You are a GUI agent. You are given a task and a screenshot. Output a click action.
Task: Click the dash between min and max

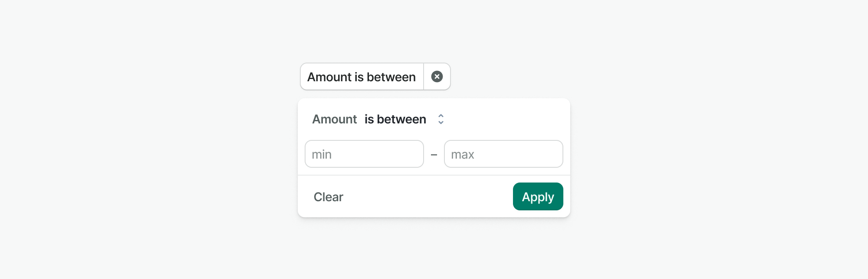coord(434,155)
